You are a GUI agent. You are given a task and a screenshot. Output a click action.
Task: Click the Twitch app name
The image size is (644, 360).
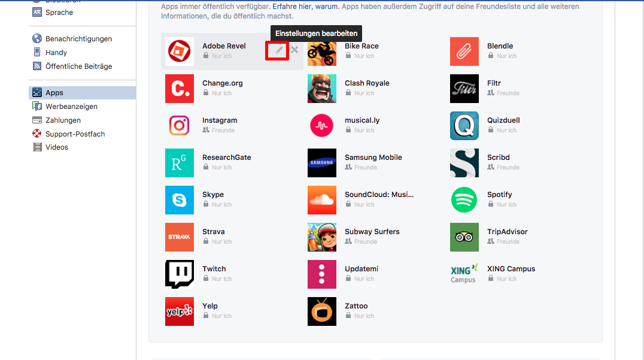[x=214, y=269]
